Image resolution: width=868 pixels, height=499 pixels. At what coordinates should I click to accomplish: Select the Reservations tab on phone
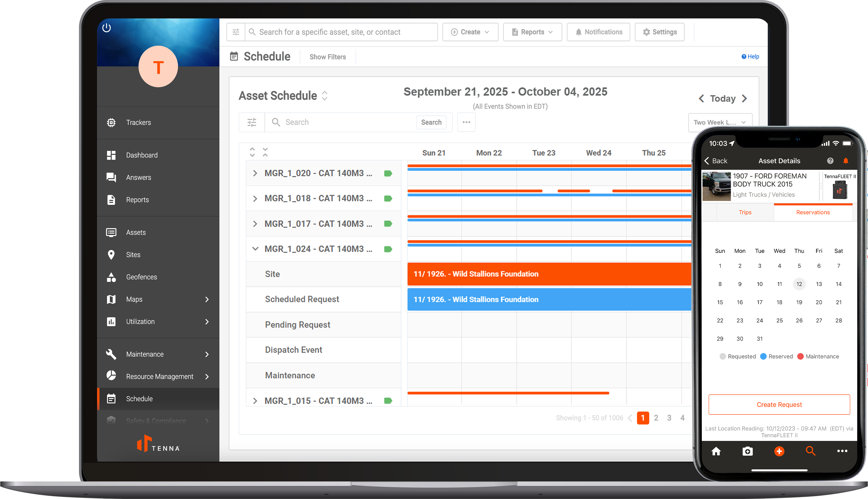click(x=813, y=212)
